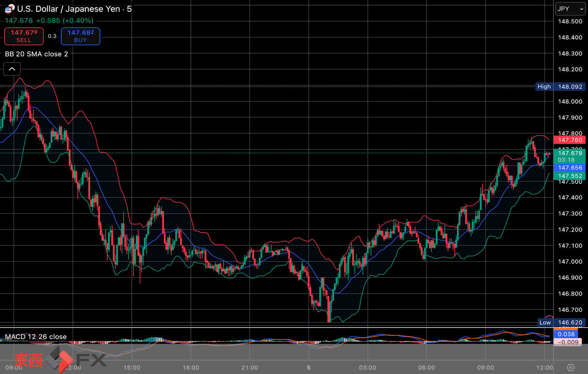Click the green lower band 147.552 label

tap(570, 176)
